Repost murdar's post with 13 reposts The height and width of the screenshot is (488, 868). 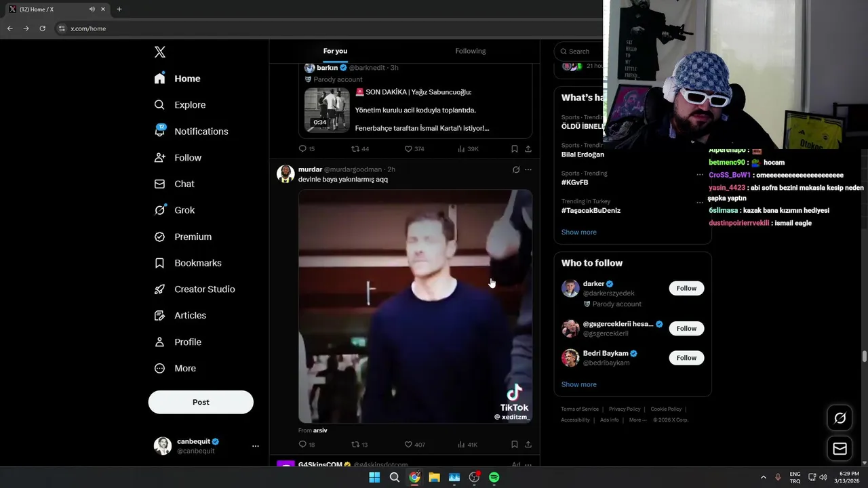[x=359, y=445]
